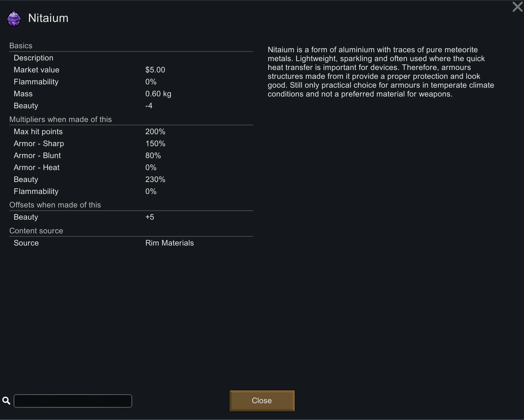Click the Nitaium description paragraph
This screenshot has height=420, width=524.
pyautogui.click(x=380, y=72)
